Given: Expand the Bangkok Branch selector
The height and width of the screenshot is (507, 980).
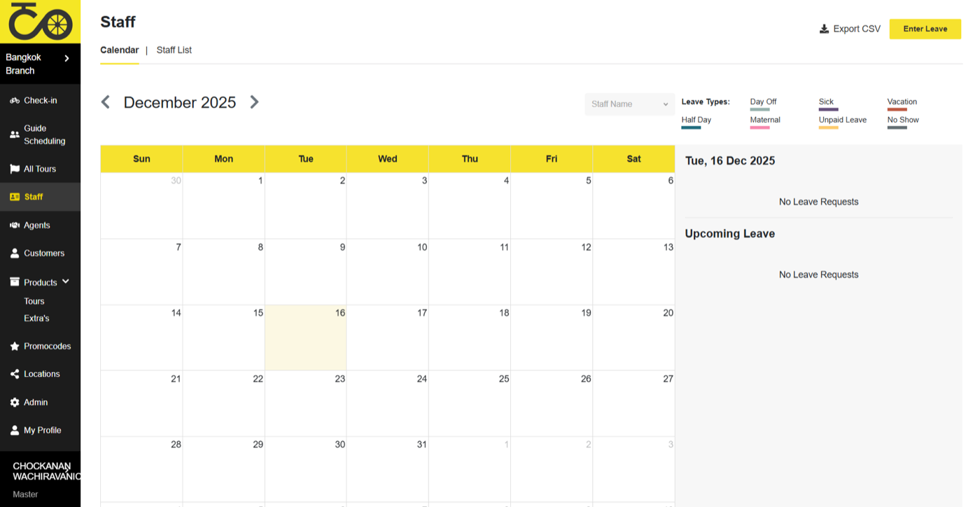Looking at the screenshot, I should point(67,58).
